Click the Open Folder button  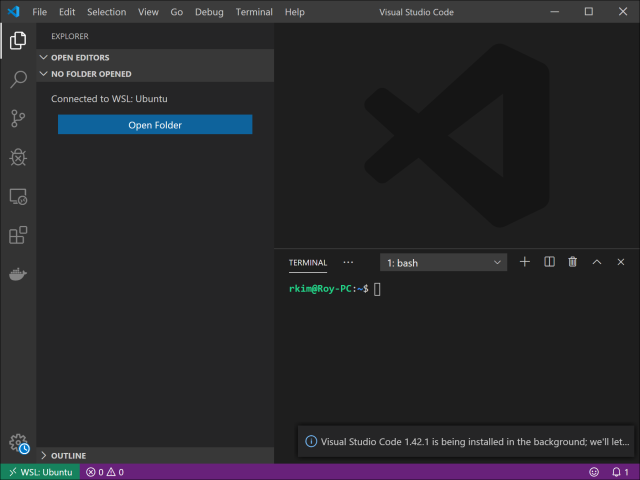click(155, 125)
